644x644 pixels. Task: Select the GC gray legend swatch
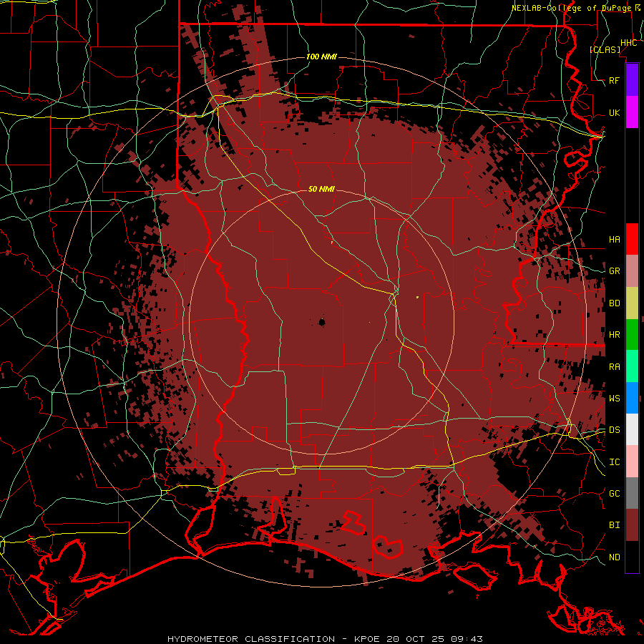[x=632, y=493]
